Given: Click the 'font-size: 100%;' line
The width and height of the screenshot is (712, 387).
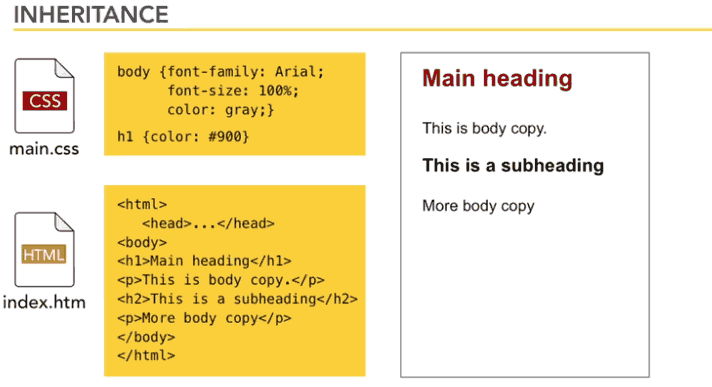Looking at the screenshot, I should (x=233, y=91).
